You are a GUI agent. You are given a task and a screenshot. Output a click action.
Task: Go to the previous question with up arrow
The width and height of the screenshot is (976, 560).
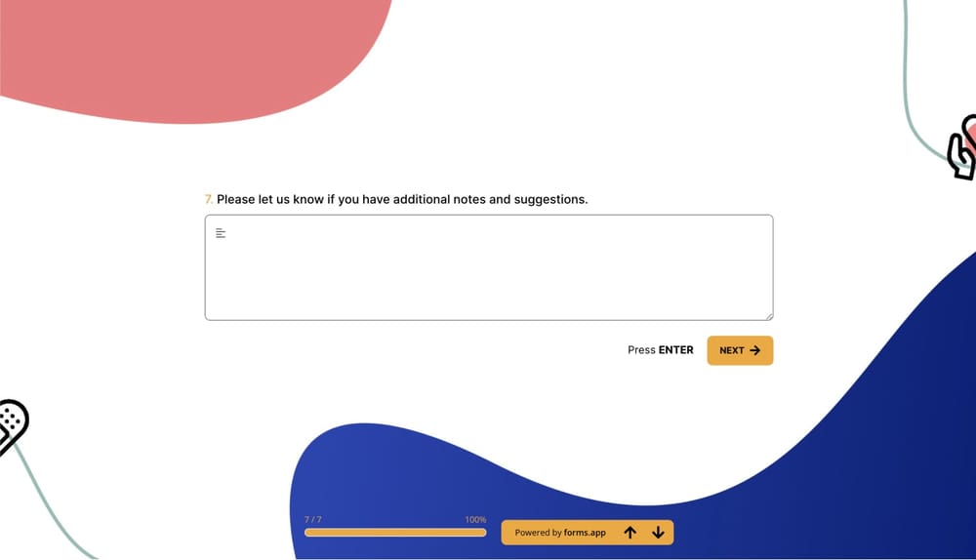coord(630,533)
